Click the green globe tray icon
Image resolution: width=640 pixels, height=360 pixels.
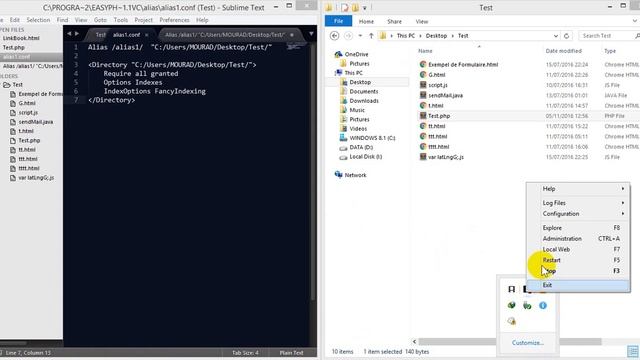(x=511, y=305)
